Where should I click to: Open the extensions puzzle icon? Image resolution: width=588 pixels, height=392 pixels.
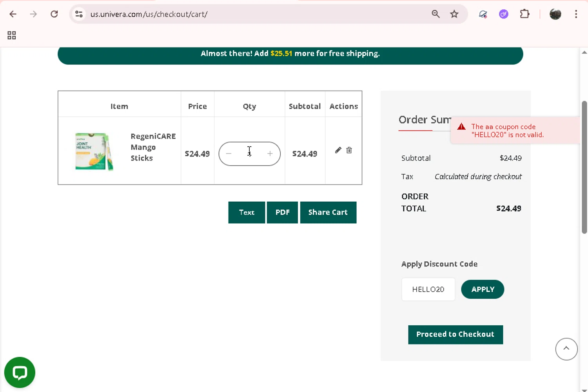coord(524,14)
